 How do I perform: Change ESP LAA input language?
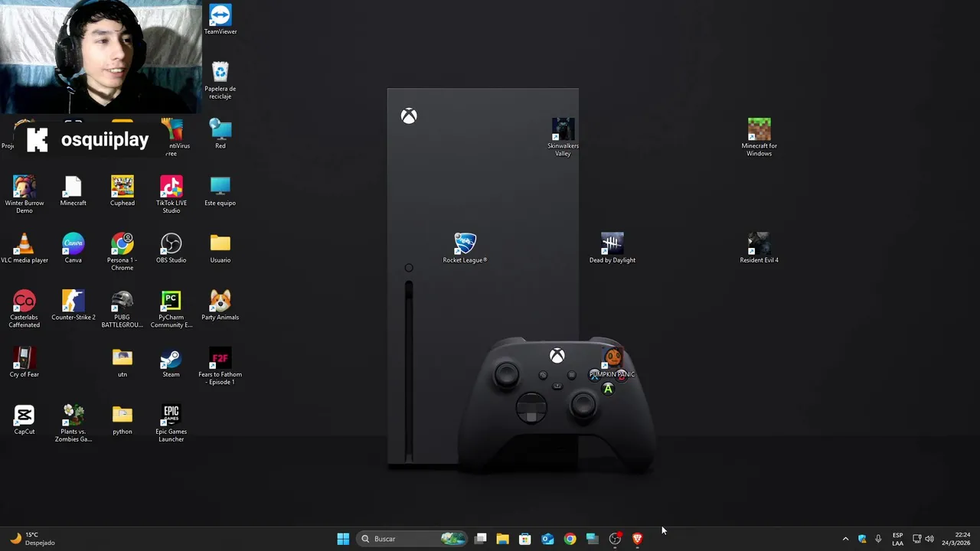[897, 539]
